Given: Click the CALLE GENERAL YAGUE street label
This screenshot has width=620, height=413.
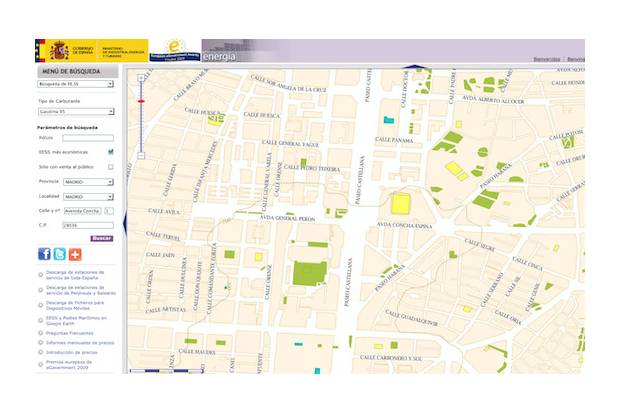Looking at the screenshot, I should tap(290, 144).
